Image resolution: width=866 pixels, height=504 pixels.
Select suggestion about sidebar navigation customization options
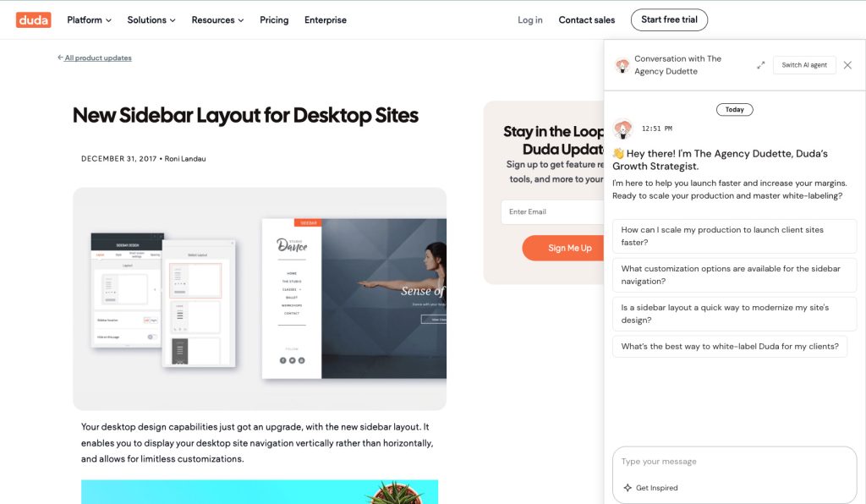(x=734, y=275)
